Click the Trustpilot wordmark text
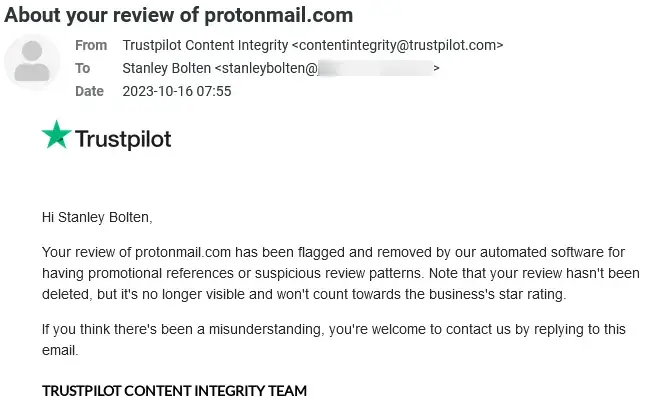Screen dimensions: 645x417 tap(123, 138)
